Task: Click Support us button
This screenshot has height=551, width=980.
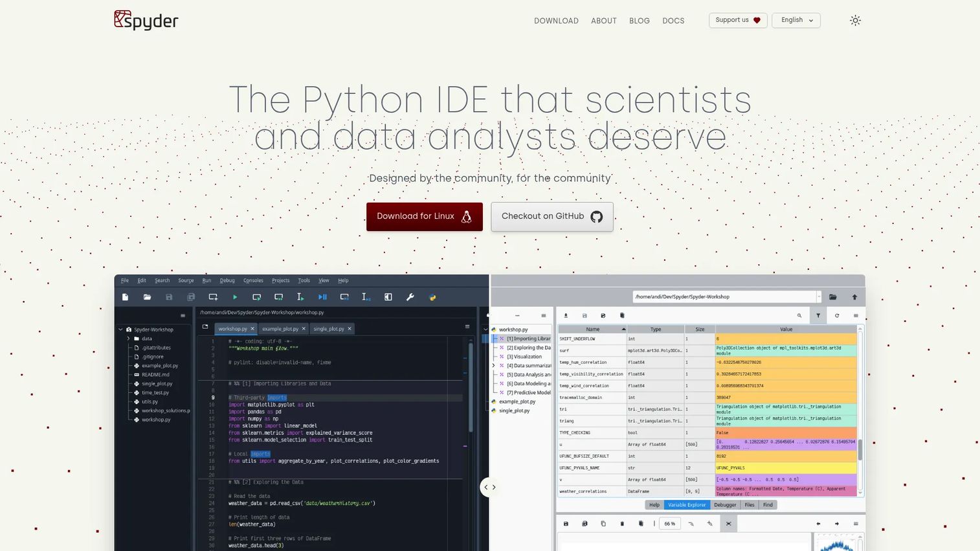Action: coord(738,20)
